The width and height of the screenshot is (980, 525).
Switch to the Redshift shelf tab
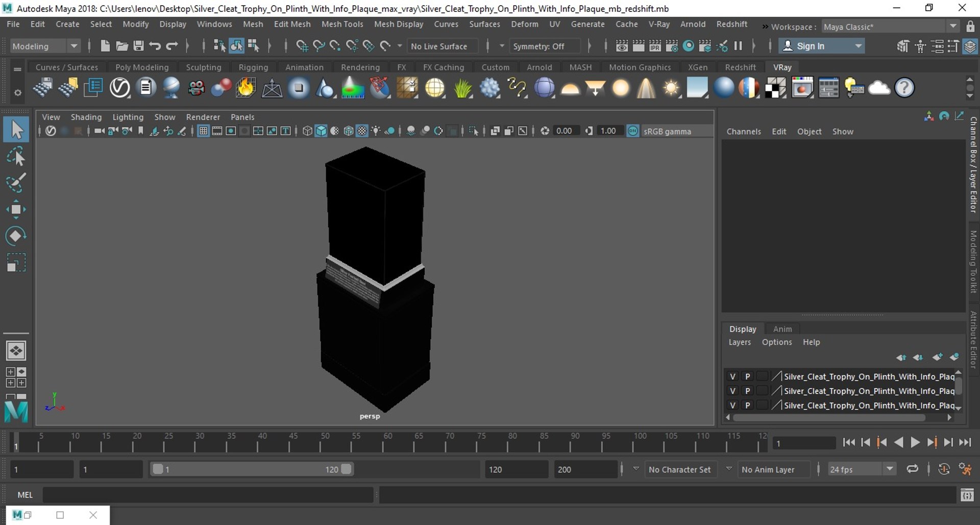[x=740, y=67]
